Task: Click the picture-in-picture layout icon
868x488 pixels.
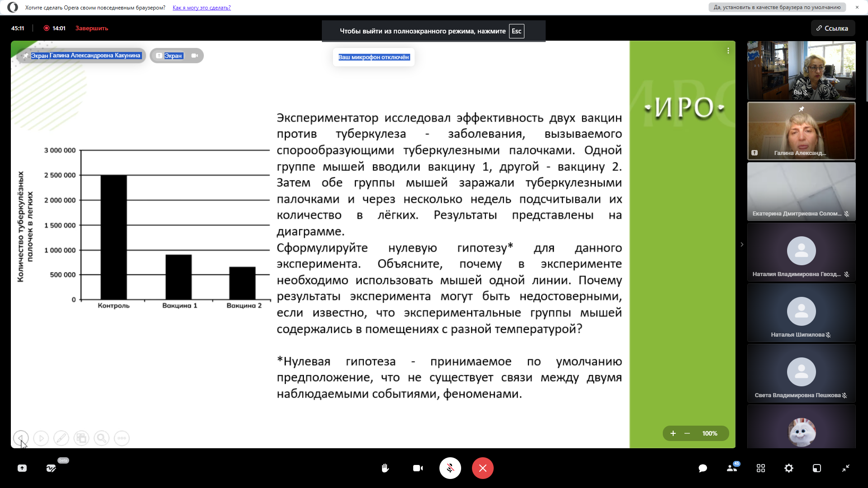Action: click(817, 468)
